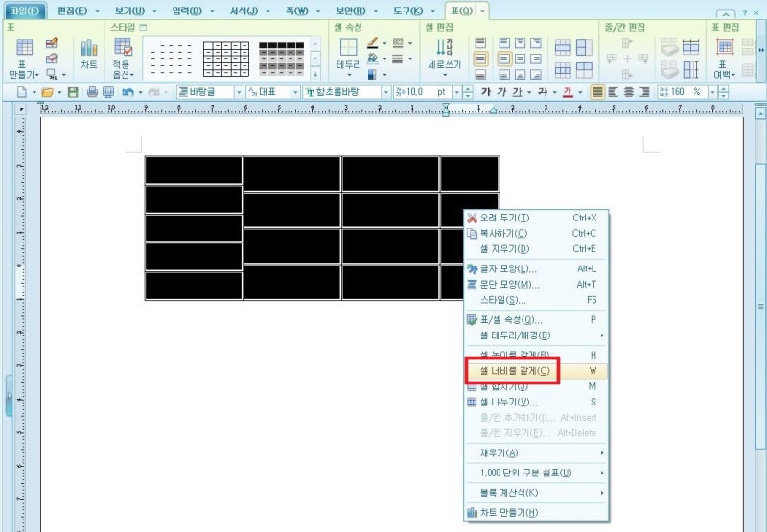Pick the black-header shaded table style thumbnail
Viewport: 767px width, 532px height.
coord(281,58)
